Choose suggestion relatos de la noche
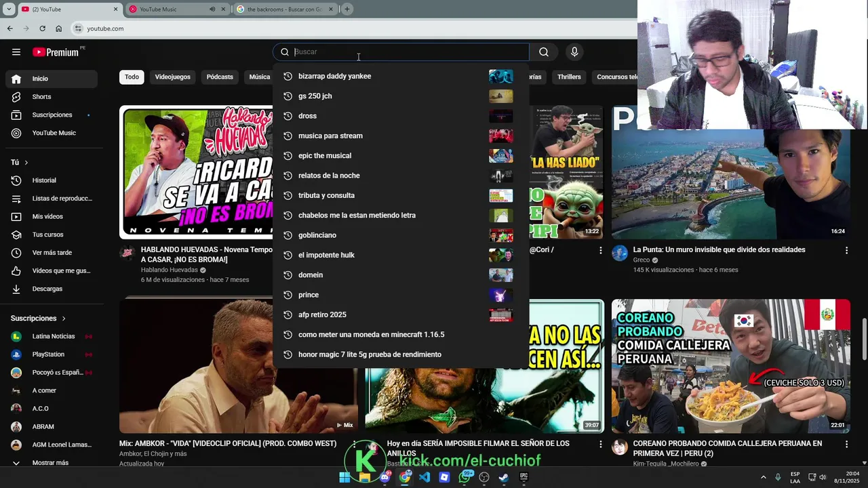868x488 pixels. (401, 176)
